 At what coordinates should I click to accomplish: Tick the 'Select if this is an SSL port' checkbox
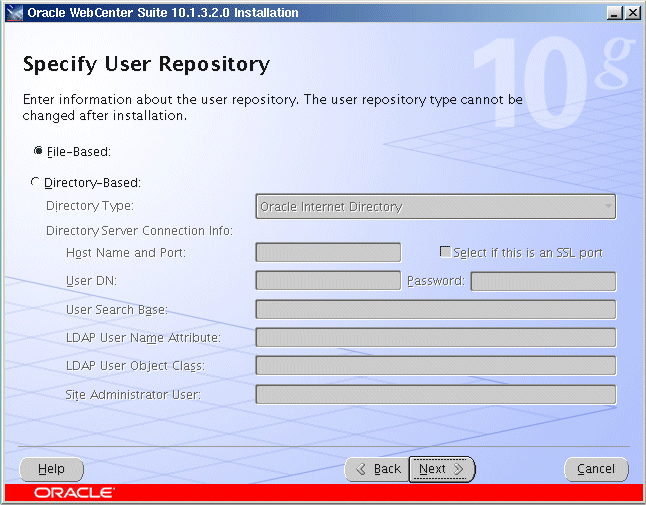coord(445,252)
